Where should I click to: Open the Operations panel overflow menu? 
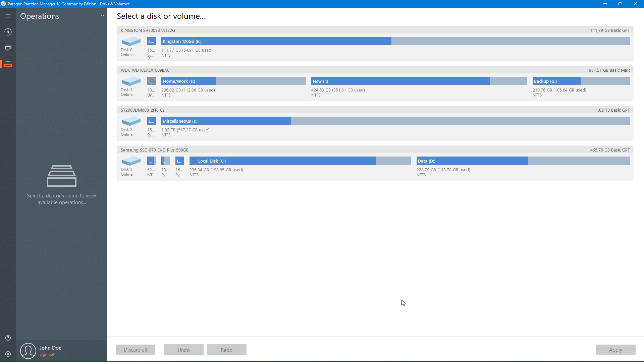click(101, 15)
